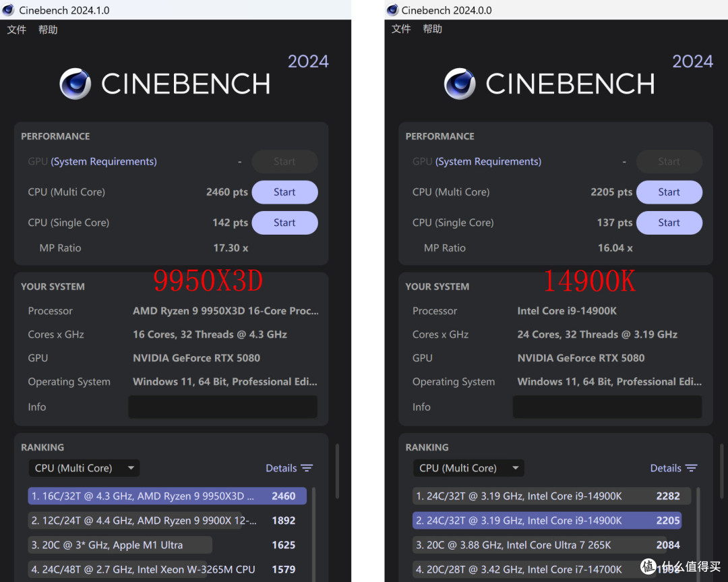Select ranking row Intel Xeon W-3265M 1579
728x582 pixels.
tap(167, 569)
